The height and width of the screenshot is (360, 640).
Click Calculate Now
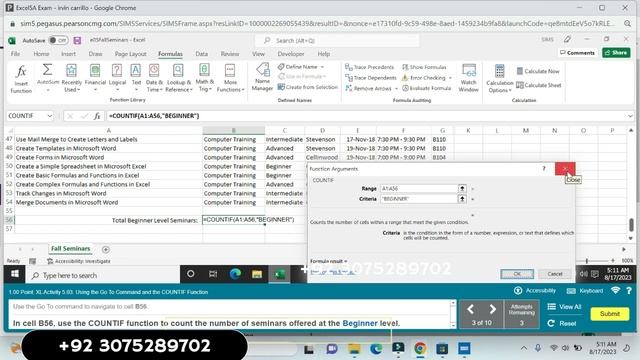click(x=538, y=71)
